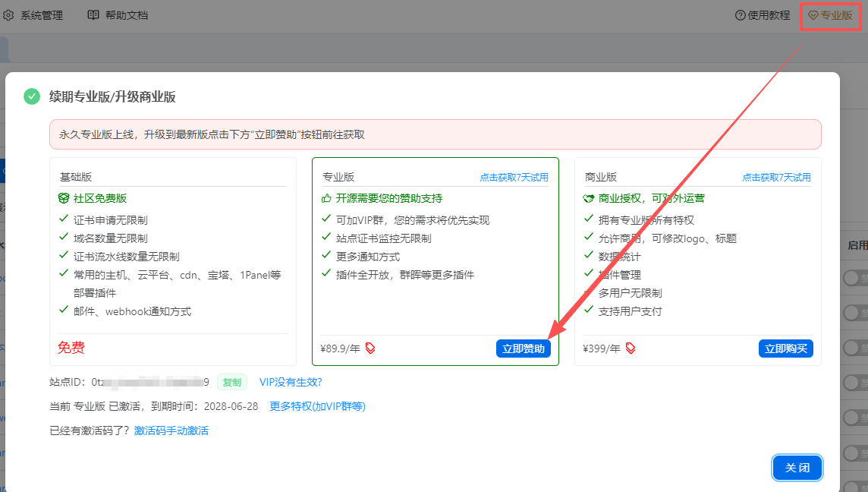Click the green check icon in the dialog title

pyautogui.click(x=32, y=96)
